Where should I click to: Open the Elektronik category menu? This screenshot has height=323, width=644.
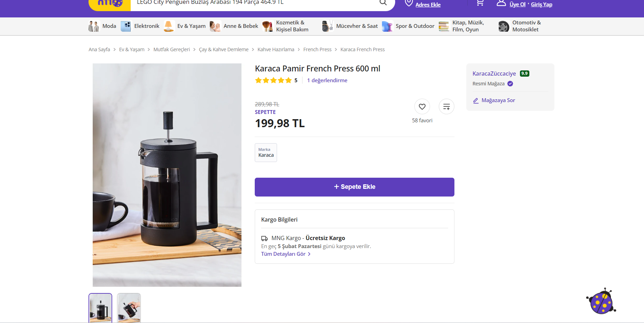140,26
